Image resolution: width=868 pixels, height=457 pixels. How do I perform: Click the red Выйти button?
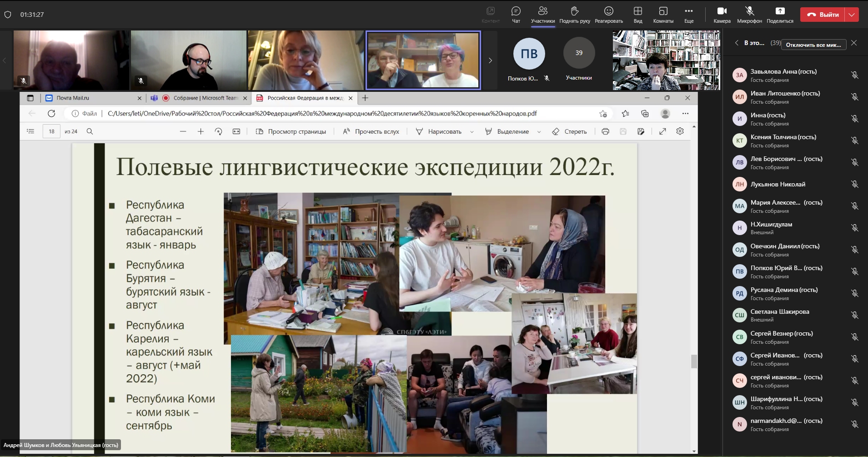tap(823, 15)
